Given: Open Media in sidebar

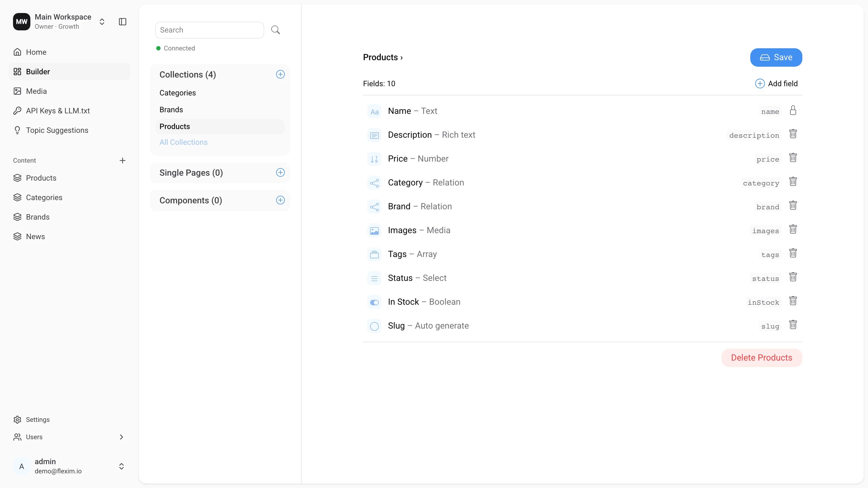Looking at the screenshot, I should coord(69,91).
